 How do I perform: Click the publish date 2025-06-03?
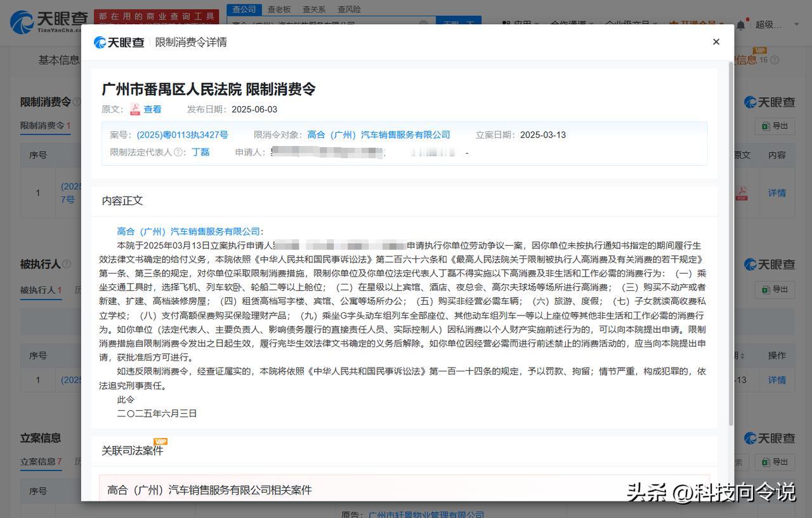click(x=254, y=109)
